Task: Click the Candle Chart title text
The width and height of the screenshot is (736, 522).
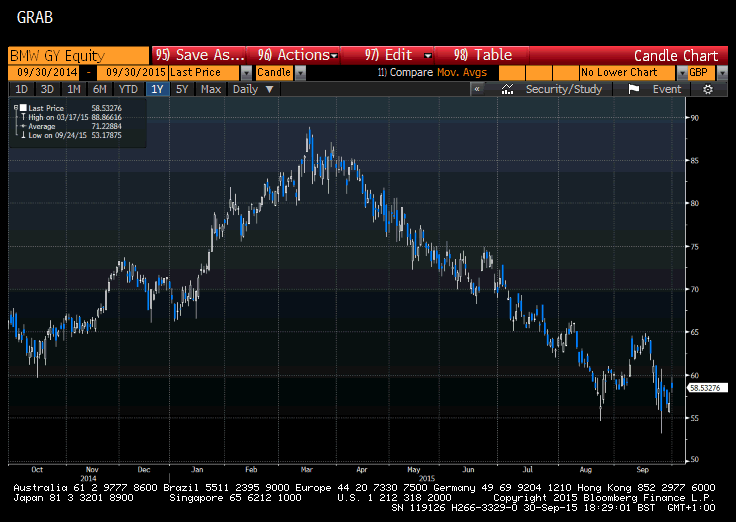Action: point(676,56)
